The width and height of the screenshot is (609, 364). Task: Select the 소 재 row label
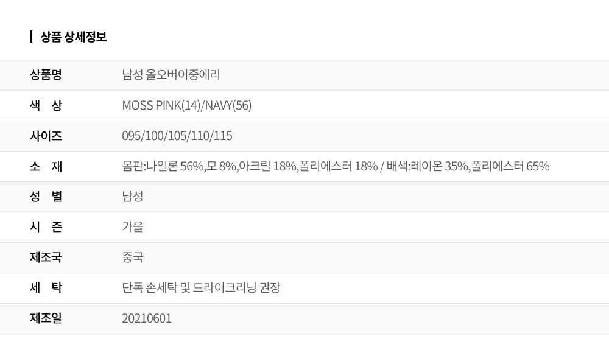pyautogui.click(x=46, y=166)
